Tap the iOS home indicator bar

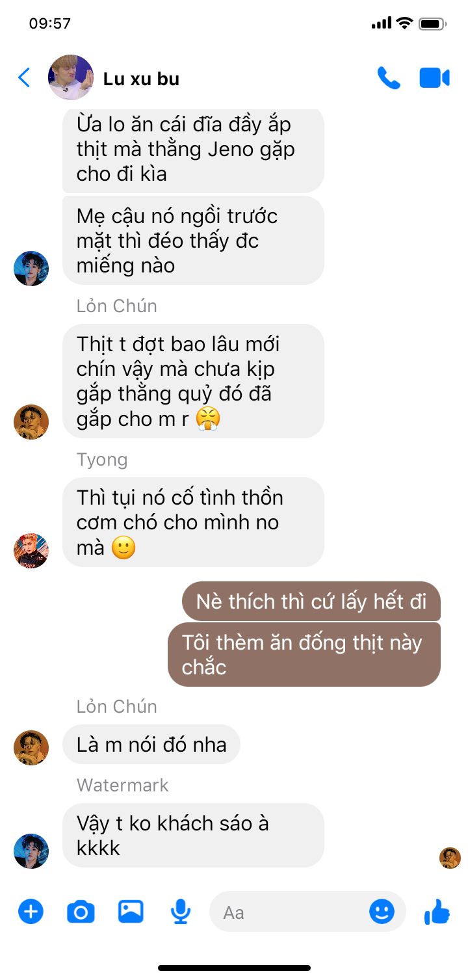pos(234,968)
